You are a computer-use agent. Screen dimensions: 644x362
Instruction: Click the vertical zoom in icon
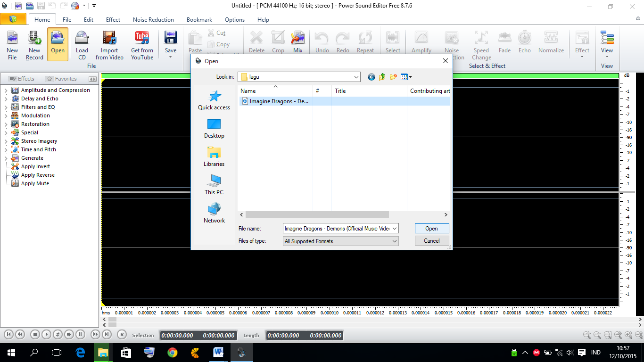(x=628, y=335)
